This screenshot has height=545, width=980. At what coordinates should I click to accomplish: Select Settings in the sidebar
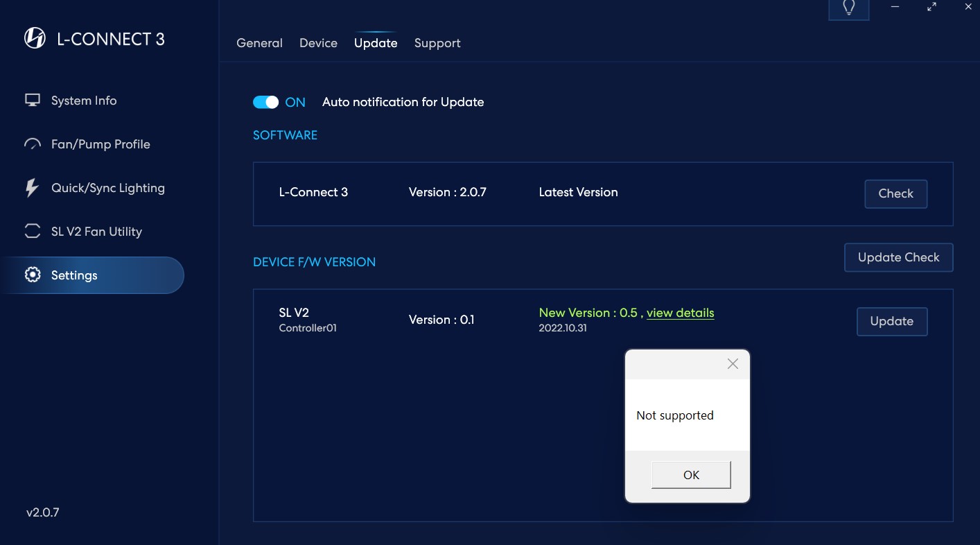[91, 275]
